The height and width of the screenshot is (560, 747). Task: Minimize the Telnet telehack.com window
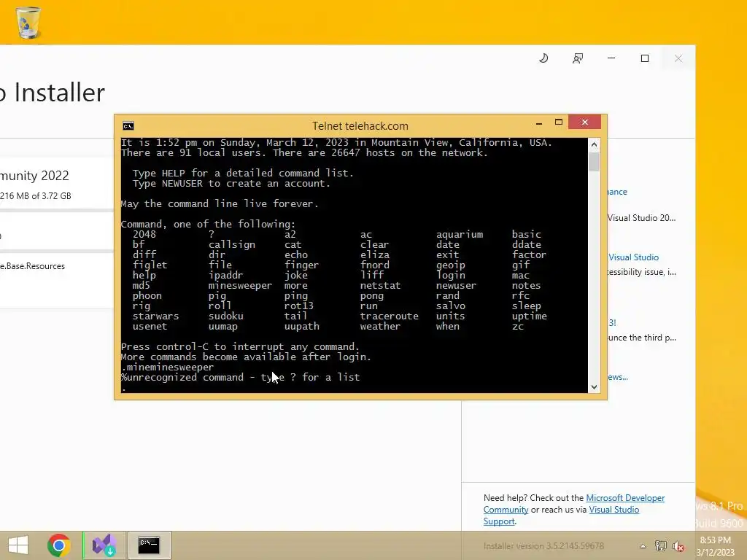tap(539, 122)
